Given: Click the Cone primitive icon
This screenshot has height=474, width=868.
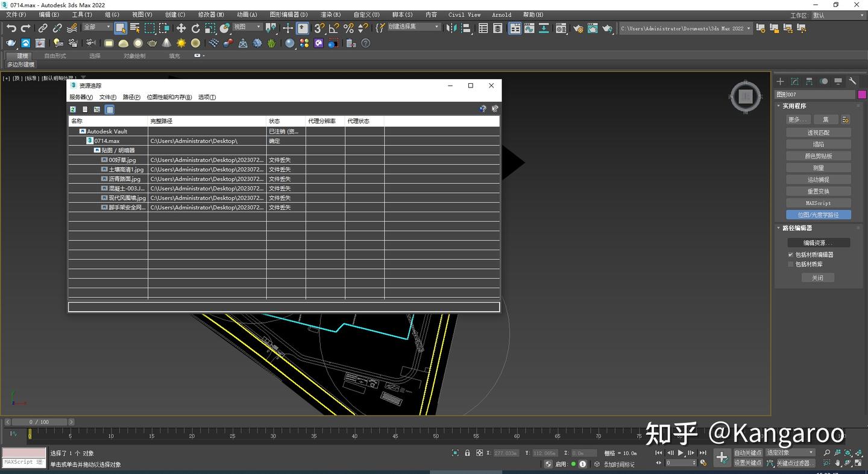Looking at the screenshot, I should (x=167, y=43).
